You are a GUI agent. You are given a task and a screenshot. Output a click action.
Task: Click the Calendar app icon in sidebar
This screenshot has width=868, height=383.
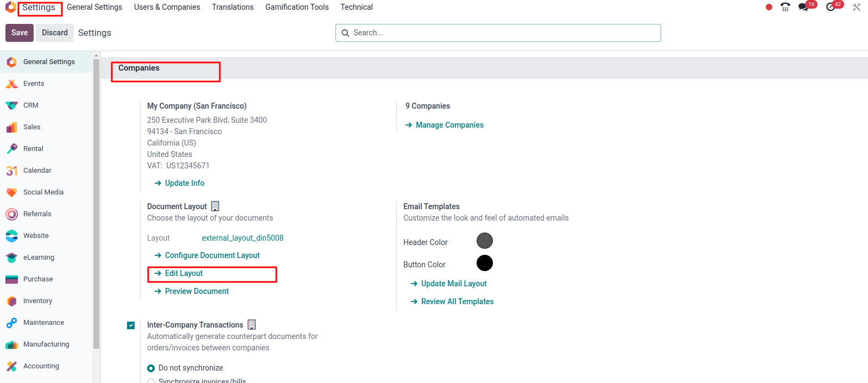pos(11,171)
